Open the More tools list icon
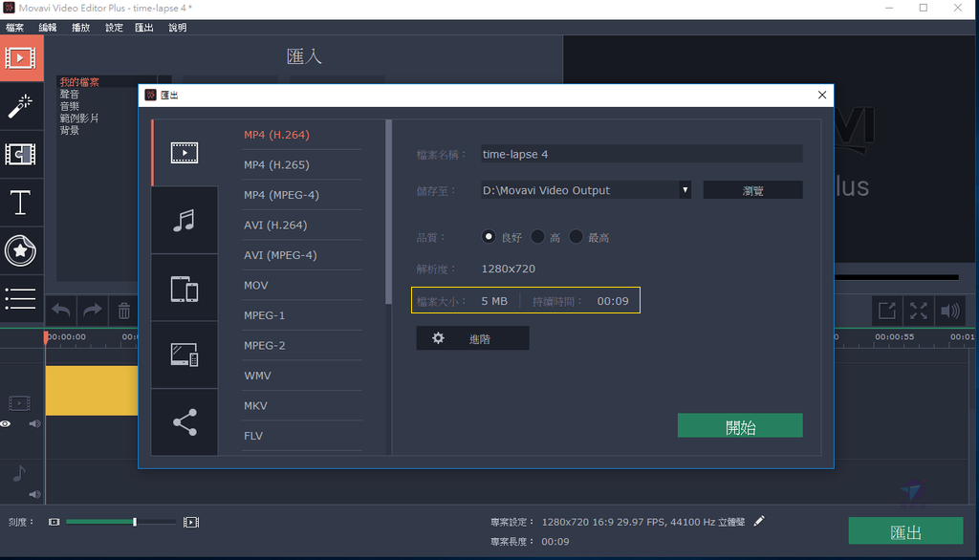This screenshot has height=560, width=979. pyautogui.click(x=21, y=298)
